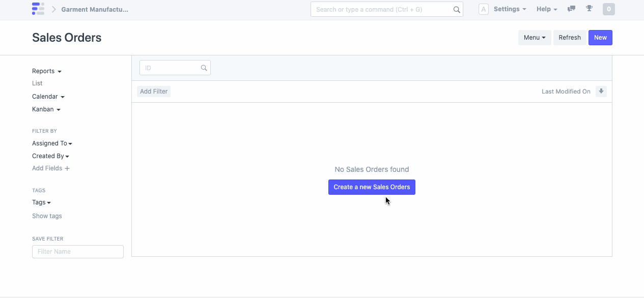Click the magnifier icon in the top search bar

pyautogui.click(x=457, y=10)
